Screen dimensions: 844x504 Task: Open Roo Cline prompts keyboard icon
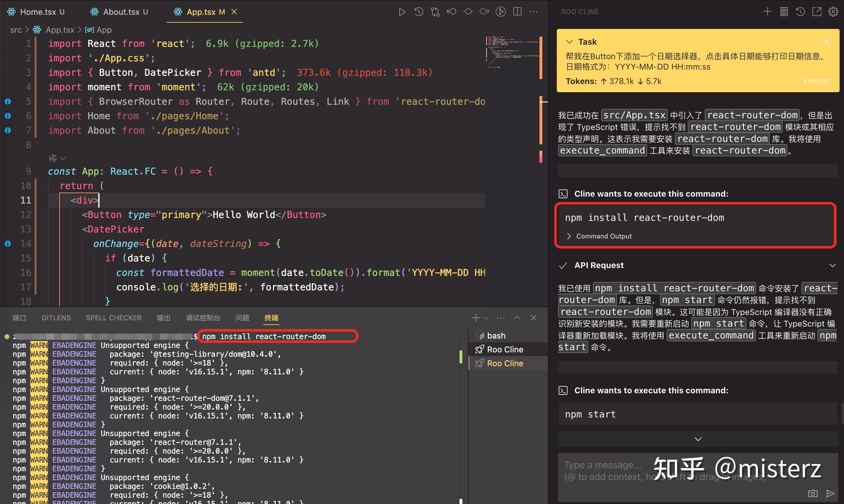pos(784,12)
